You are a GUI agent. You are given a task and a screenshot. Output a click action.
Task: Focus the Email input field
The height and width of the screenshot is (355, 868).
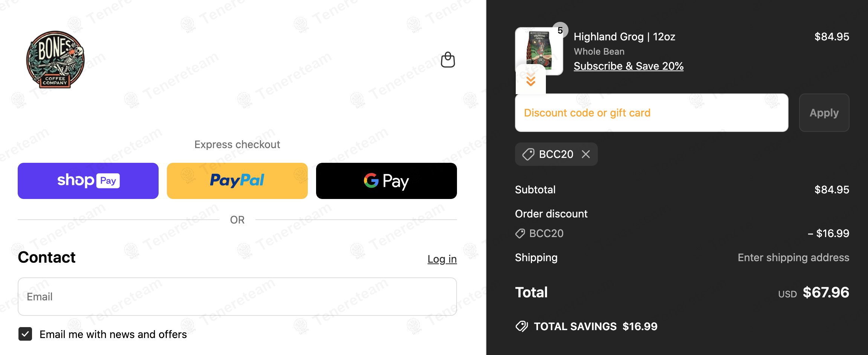pos(237,297)
